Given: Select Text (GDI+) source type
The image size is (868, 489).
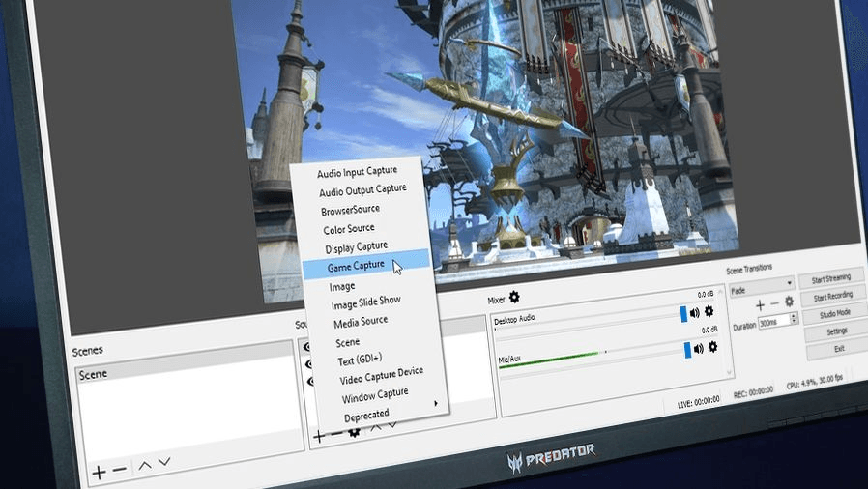Looking at the screenshot, I should click(360, 360).
